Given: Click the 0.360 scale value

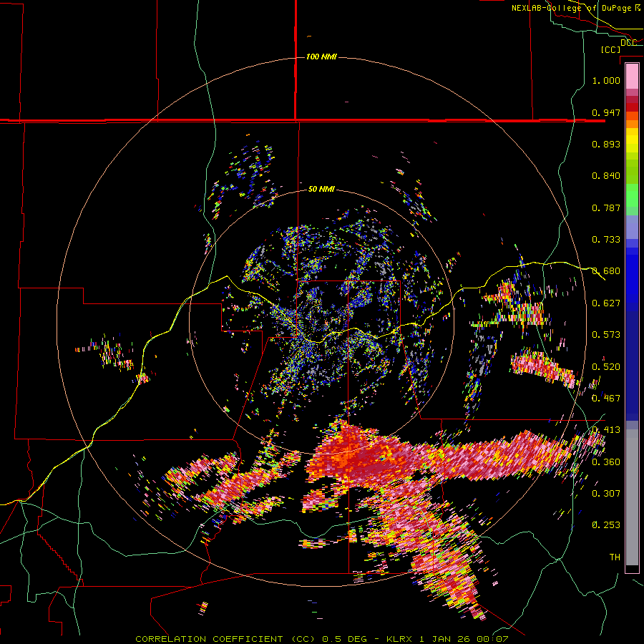Looking at the screenshot, I should pos(606,462).
